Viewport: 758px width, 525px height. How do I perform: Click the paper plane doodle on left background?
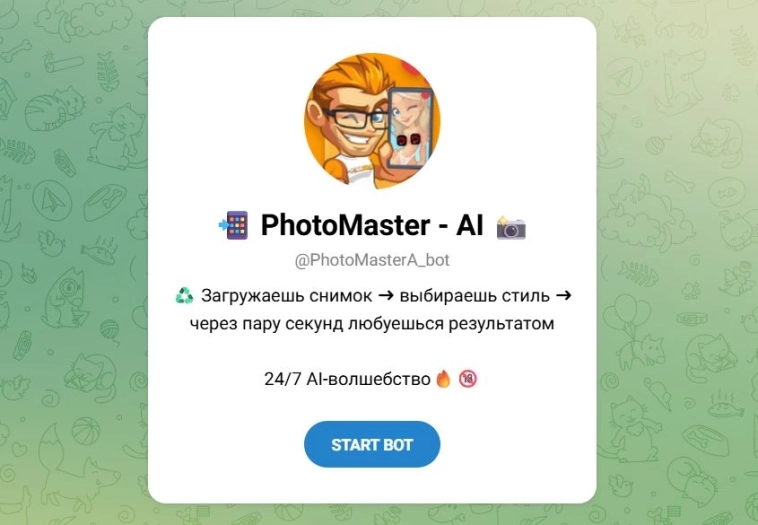point(52,201)
